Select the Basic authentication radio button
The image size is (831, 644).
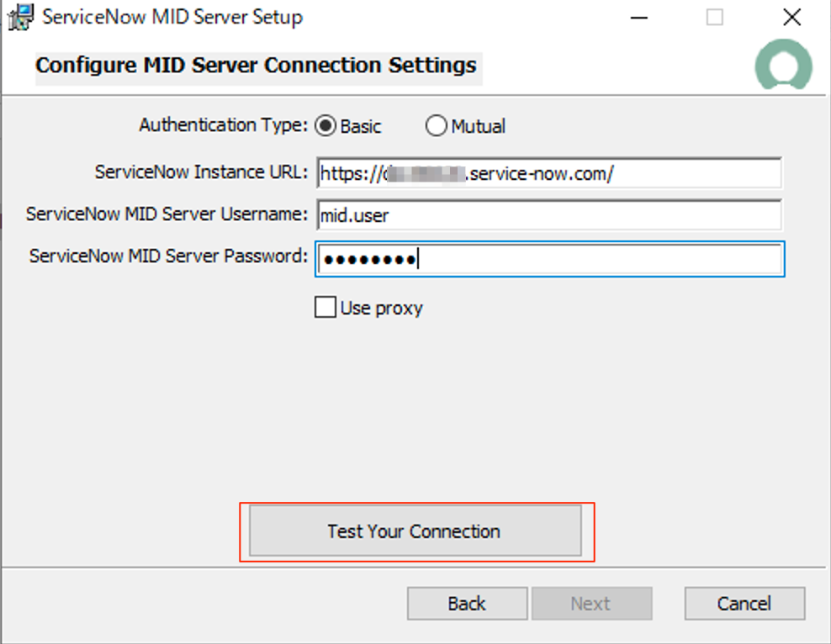tap(326, 125)
